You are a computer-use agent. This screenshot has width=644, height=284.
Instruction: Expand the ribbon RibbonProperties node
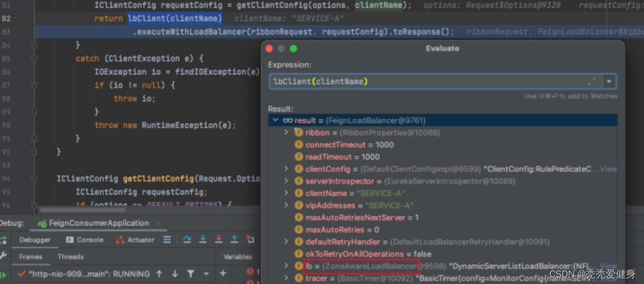(286, 132)
